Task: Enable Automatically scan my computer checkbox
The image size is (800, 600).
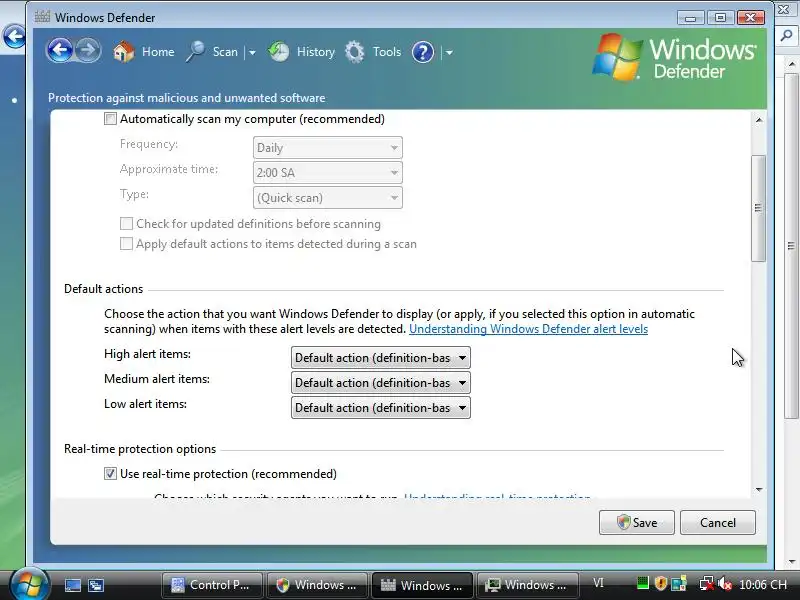Action: click(110, 119)
